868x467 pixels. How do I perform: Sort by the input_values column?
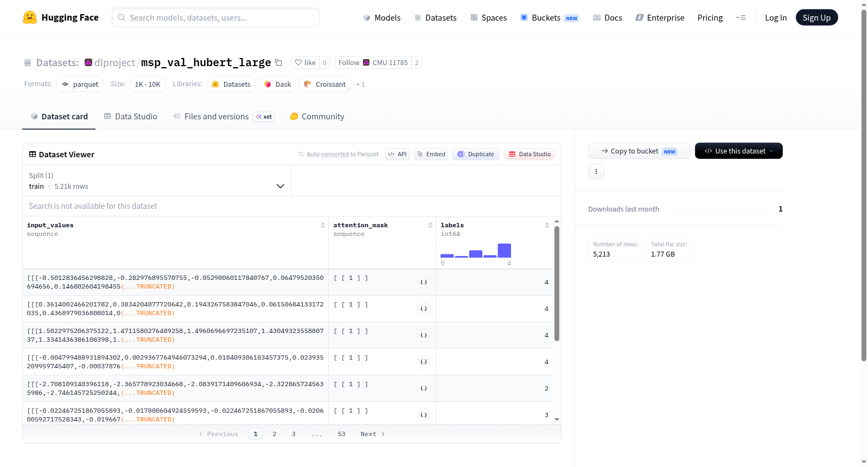click(323, 225)
